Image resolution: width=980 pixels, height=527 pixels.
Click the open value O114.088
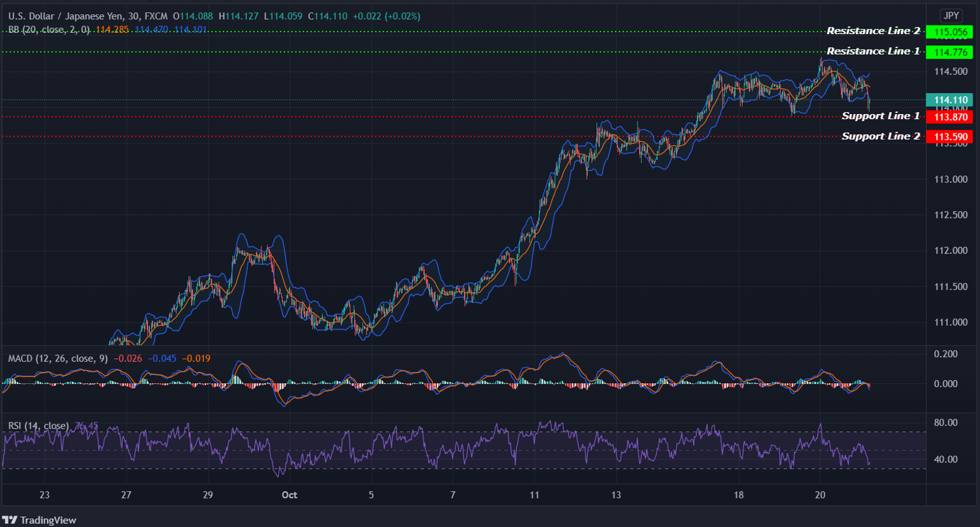(193, 16)
